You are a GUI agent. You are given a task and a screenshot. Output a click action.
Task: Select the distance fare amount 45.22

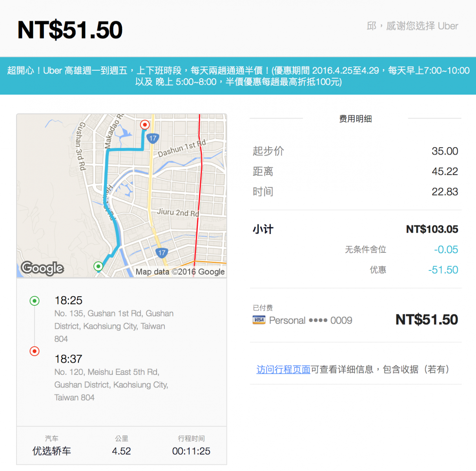[x=445, y=172]
